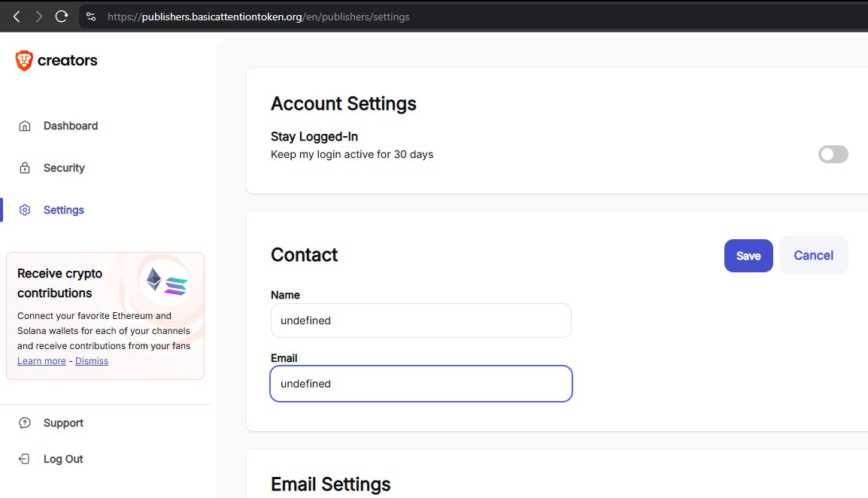The image size is (868, 498).
Task: Save the Contact changes
Action: tap(748, 255)
